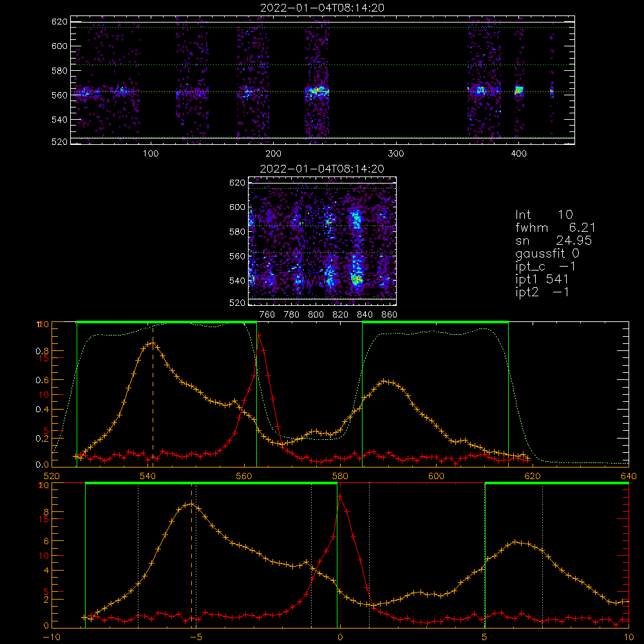The width and height of the screenshot is (644, 644).
Task: Click the bright emission blob near 235 in top spectrogram
Action: (x=316, y=91)
